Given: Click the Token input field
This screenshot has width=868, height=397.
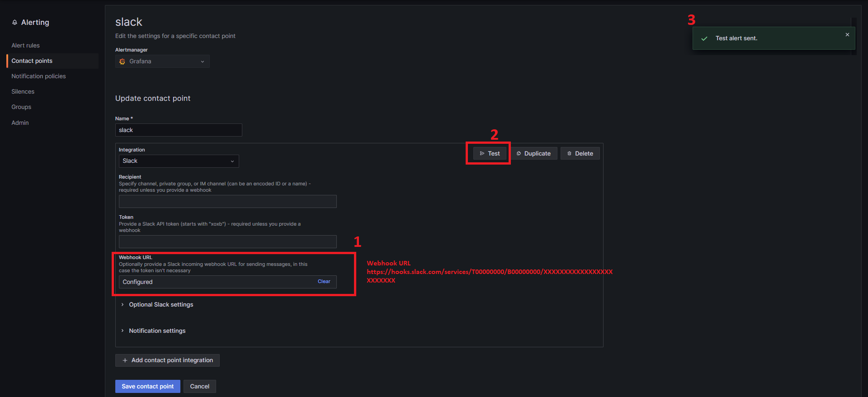Looking at the screenshot, I should click(x=228, y=241).
